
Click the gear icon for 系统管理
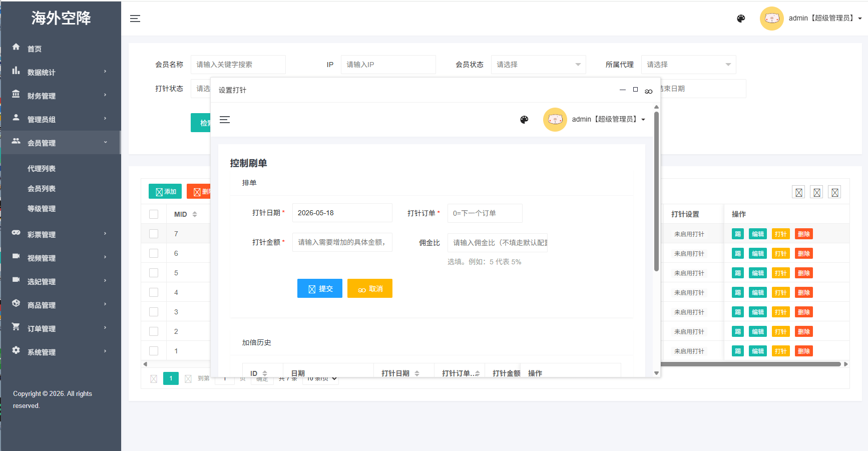(16, 350)
